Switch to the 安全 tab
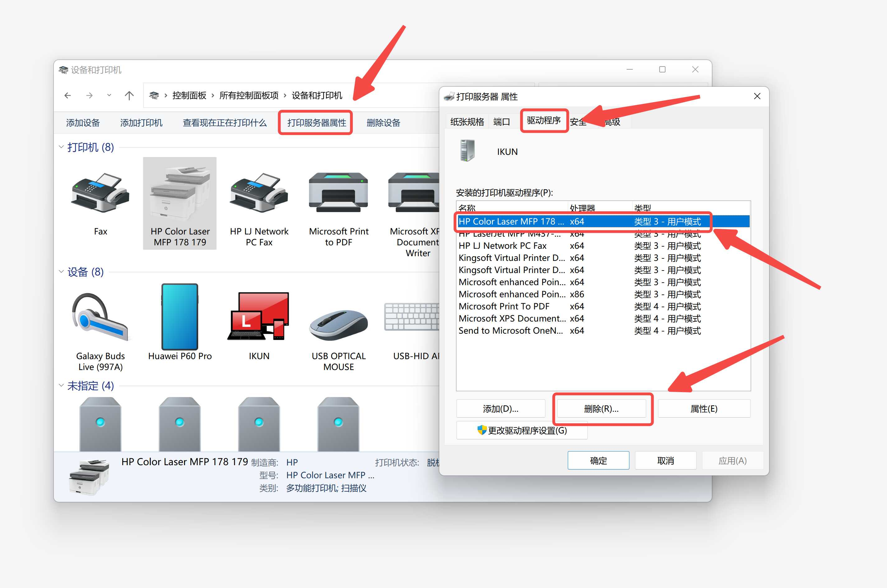Image resolution: width=887 pixels, height=588 pixels. pyautogui.click(x=578, y=122)
